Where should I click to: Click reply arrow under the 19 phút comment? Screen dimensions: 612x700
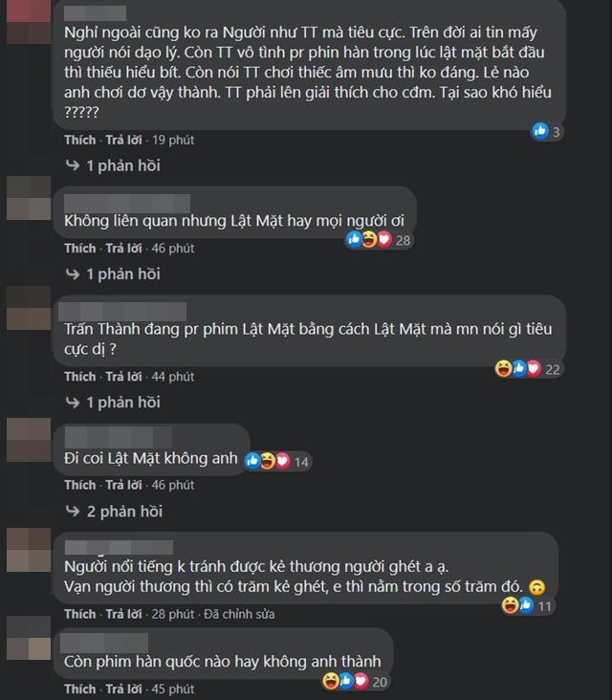click(73, 165)
